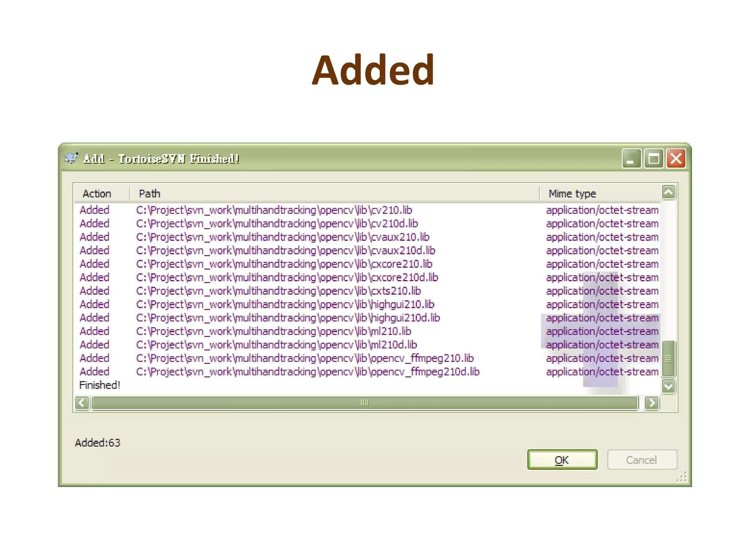The image size is (747, 560).
Task: Minimize the Add dialog window
Action: pyautogui.click(x=631, y=159)
